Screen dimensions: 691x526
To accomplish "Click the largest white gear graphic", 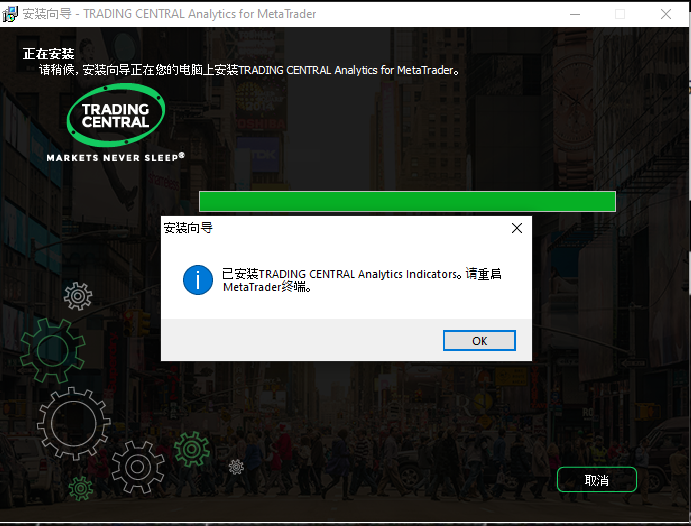I will (x=73, y=423).
